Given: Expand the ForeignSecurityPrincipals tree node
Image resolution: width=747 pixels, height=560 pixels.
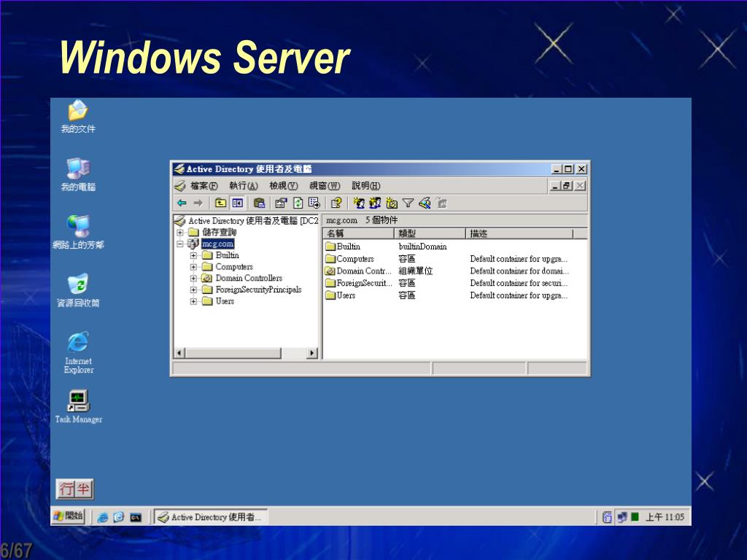Looking at the screenshot, I should (193, 289).
